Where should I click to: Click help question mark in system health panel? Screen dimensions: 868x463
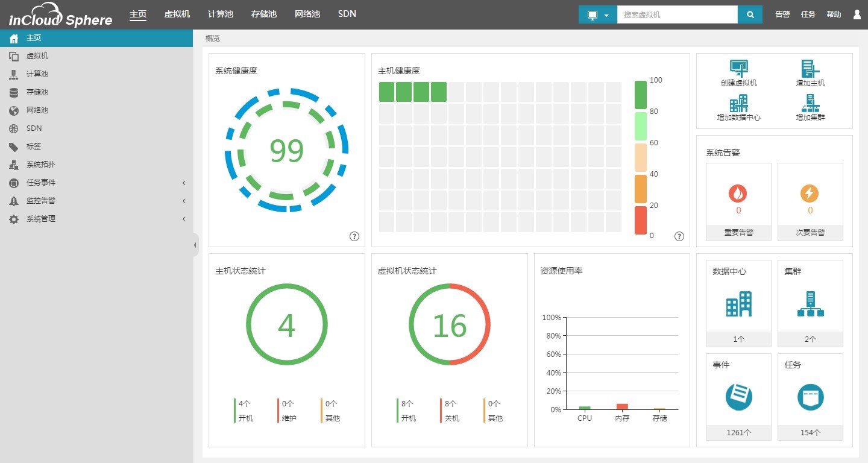(x=354, y=236)
